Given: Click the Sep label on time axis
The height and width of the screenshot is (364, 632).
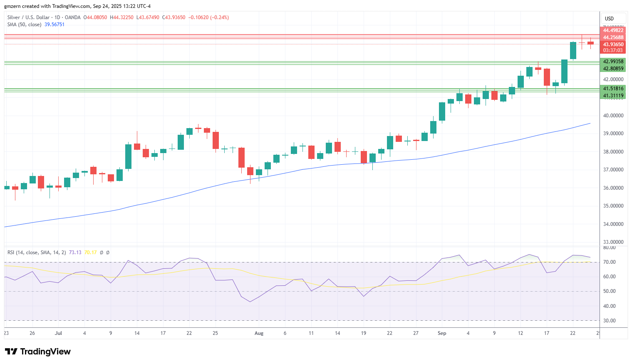Looking at the screenshot, I should coord(442,333).
